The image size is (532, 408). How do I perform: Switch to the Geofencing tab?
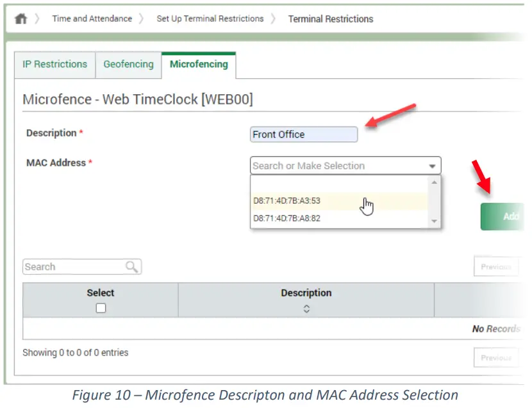coord(128,64)
